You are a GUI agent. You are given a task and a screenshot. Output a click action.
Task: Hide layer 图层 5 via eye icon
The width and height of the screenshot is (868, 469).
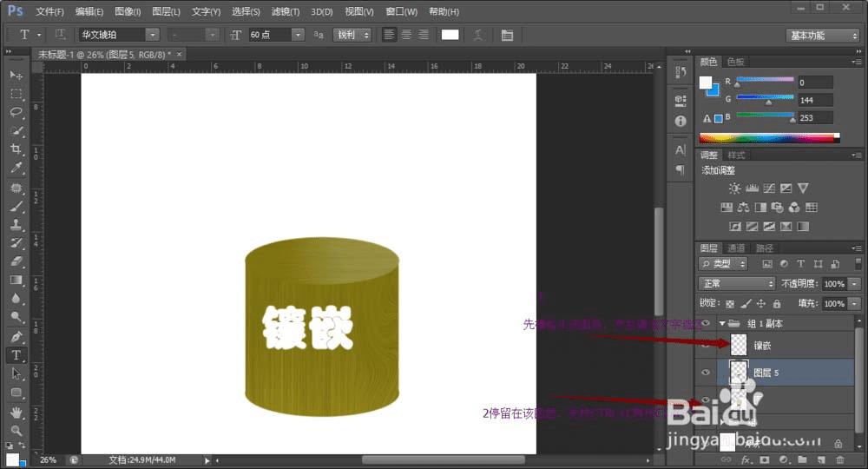[706, 373]
